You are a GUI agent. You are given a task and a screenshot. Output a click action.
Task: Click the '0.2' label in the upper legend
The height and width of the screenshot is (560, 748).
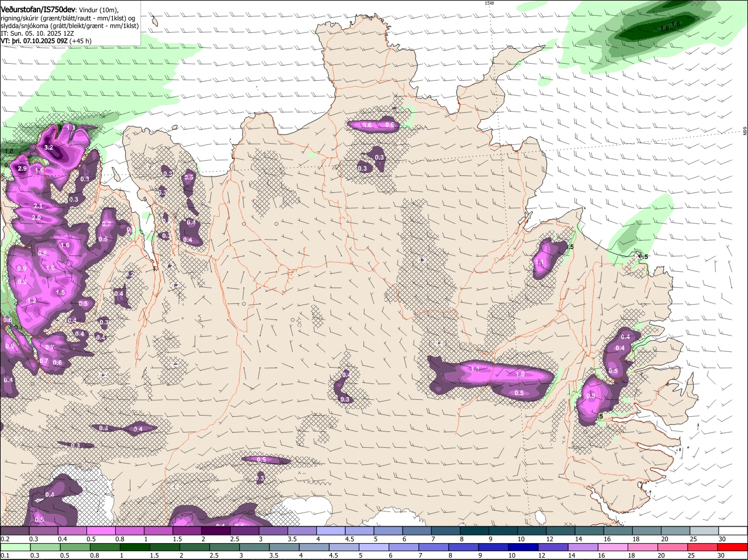point(5,539)
